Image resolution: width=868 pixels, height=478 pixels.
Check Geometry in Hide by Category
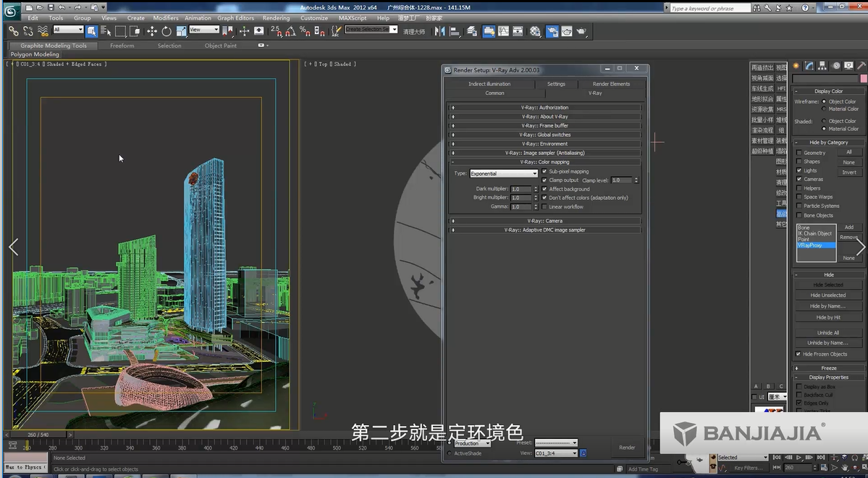(799, 153)
